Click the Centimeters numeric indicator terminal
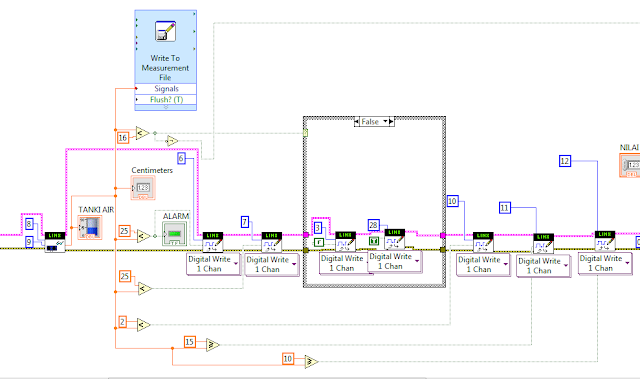Image resolution: width=640 pixels, height=379 pixels. pos(143,188)
